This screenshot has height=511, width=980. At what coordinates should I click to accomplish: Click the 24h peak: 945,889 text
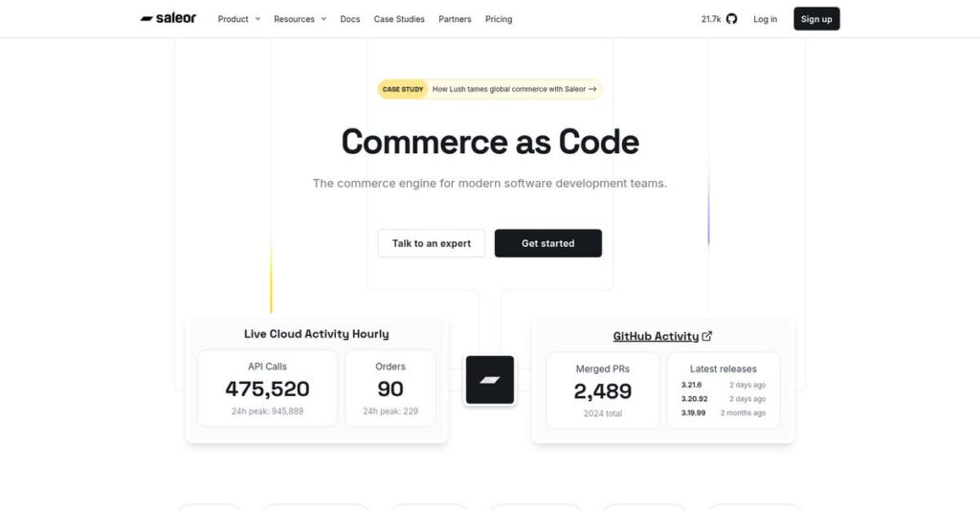(x=268, y=411)
